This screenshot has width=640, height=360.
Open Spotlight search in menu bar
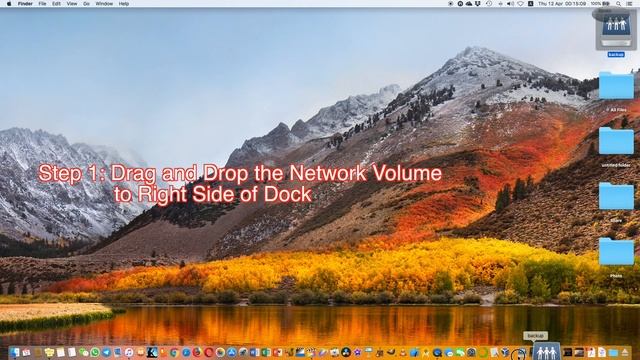[618, 4]
